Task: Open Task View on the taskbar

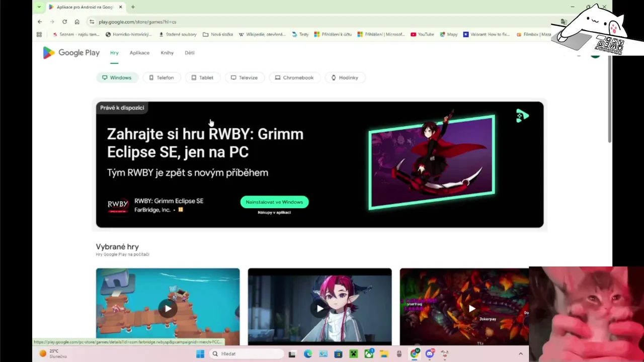Action: tap(292, 354)
